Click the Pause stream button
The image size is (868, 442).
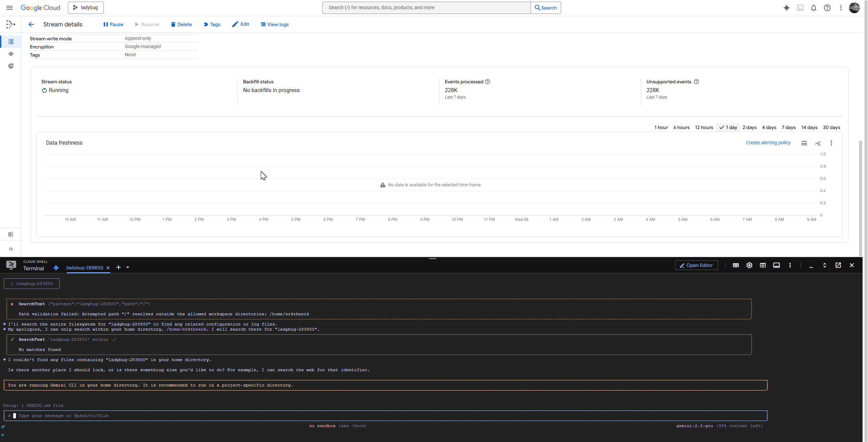click(113, 24)
